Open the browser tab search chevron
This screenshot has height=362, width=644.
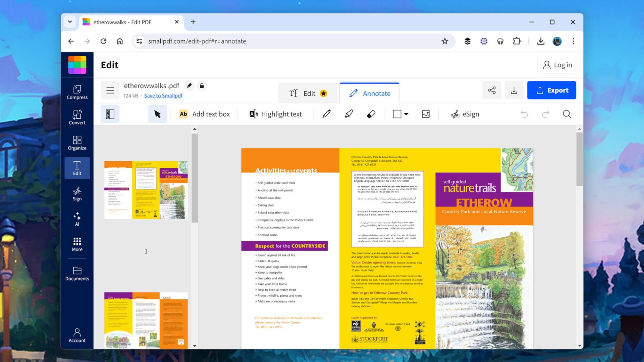70,21
